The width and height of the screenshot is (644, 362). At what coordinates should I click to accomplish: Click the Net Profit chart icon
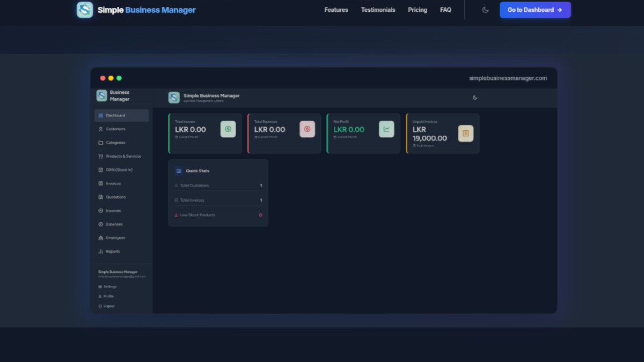click(x=386, y=129)
